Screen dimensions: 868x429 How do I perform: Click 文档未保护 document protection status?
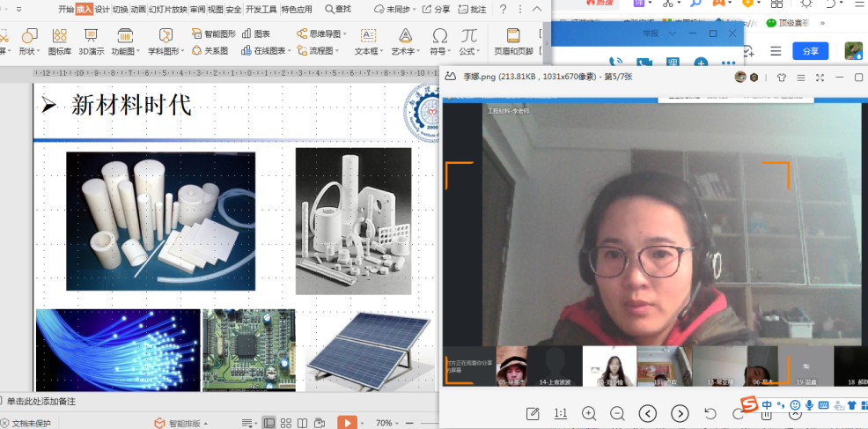[x=26, y=424]
